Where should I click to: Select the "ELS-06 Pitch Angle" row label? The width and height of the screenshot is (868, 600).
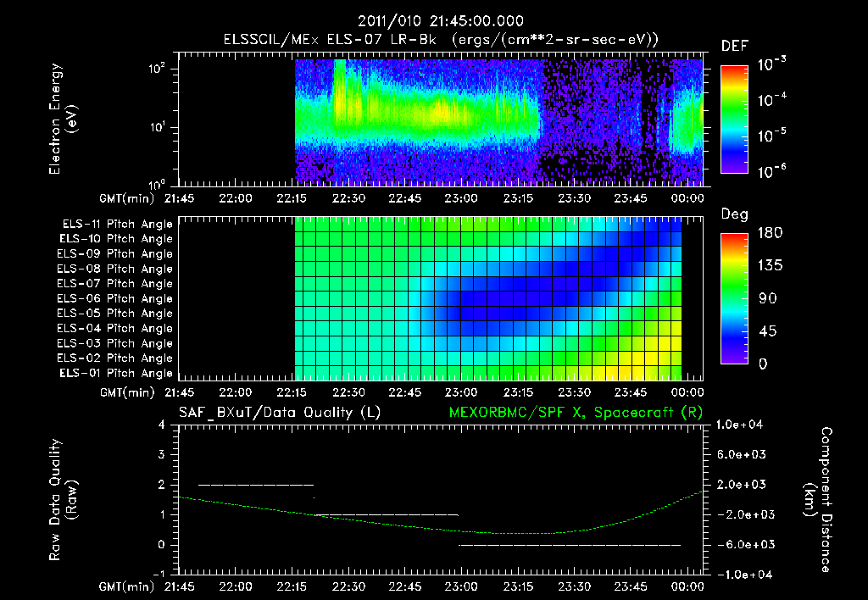click(115, 299)
